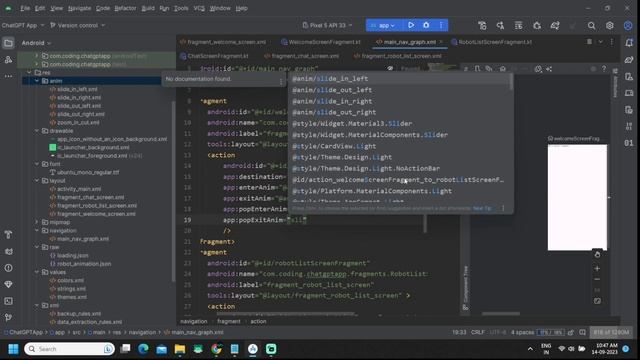Open the Problems tool window icon
640x360 pixels.
point(8,268)
